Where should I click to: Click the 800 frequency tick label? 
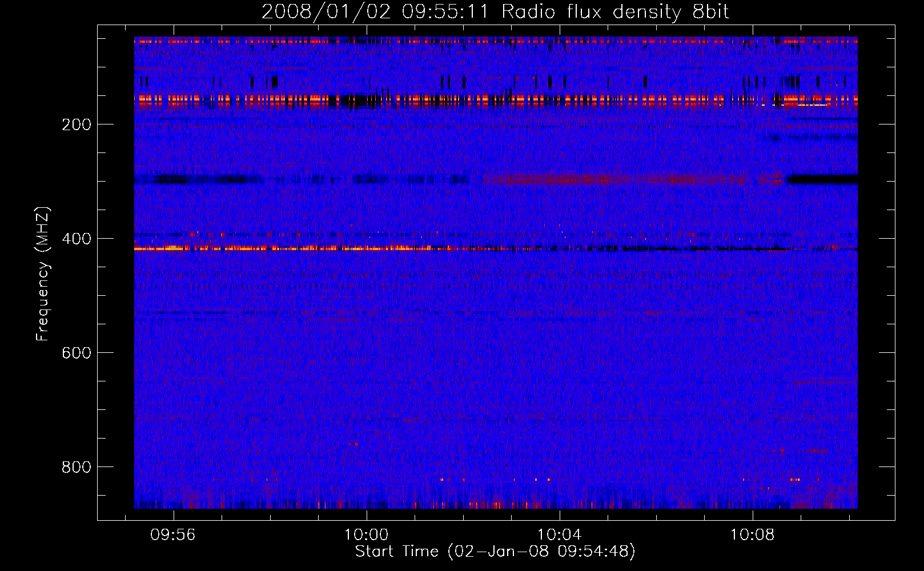(77, 468)
